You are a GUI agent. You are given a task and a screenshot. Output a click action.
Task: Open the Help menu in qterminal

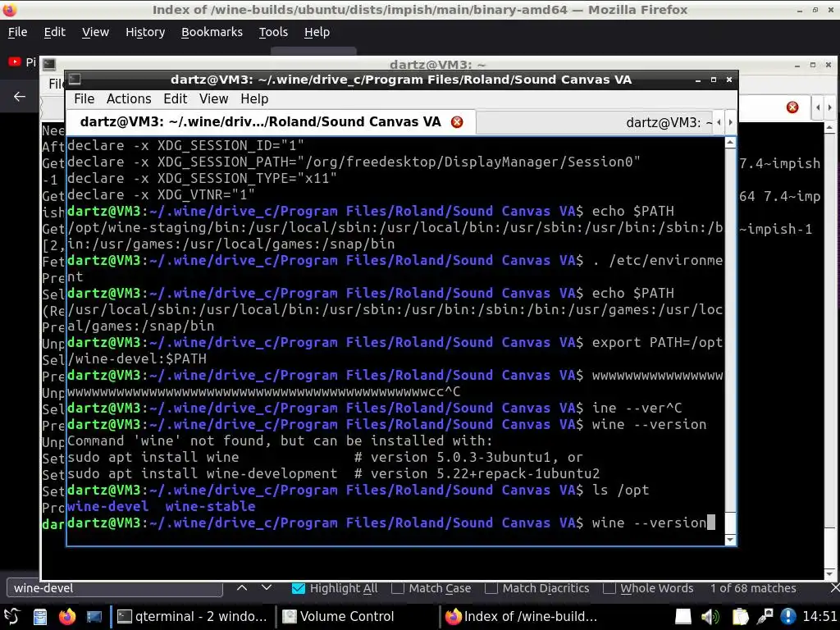254,99
